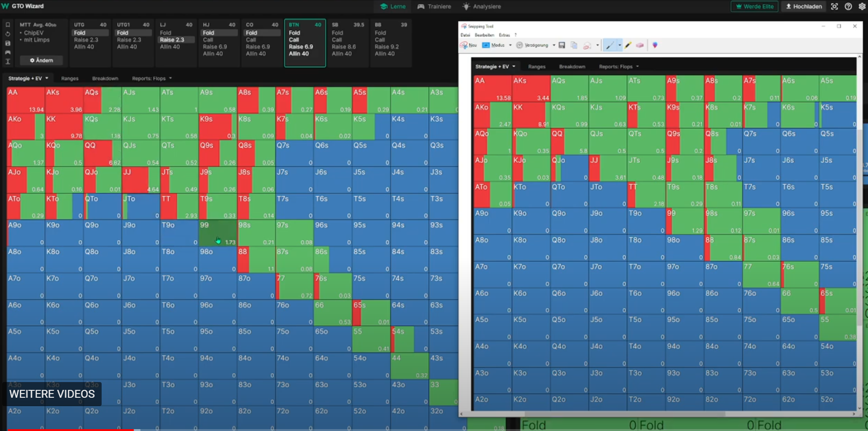Select the yellow highlighter tool
Screen dimensions: 868x431
pyautogui.click(x=628, y=45)
